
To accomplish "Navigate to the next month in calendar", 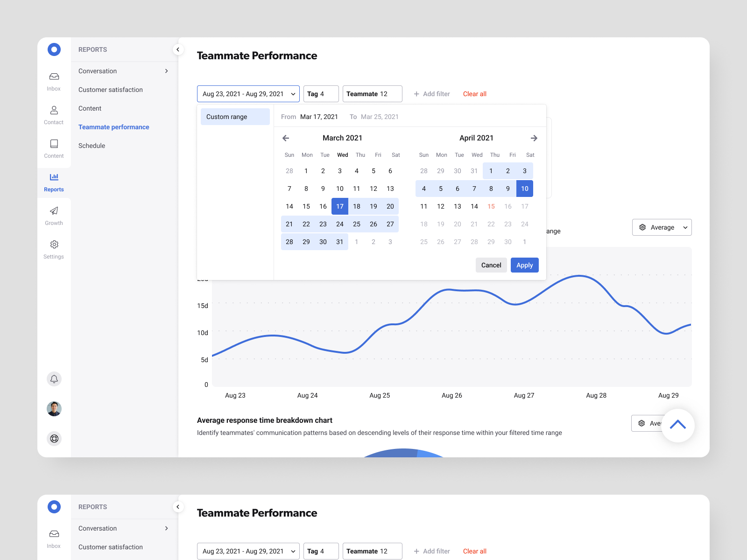I will coord(534,138).
